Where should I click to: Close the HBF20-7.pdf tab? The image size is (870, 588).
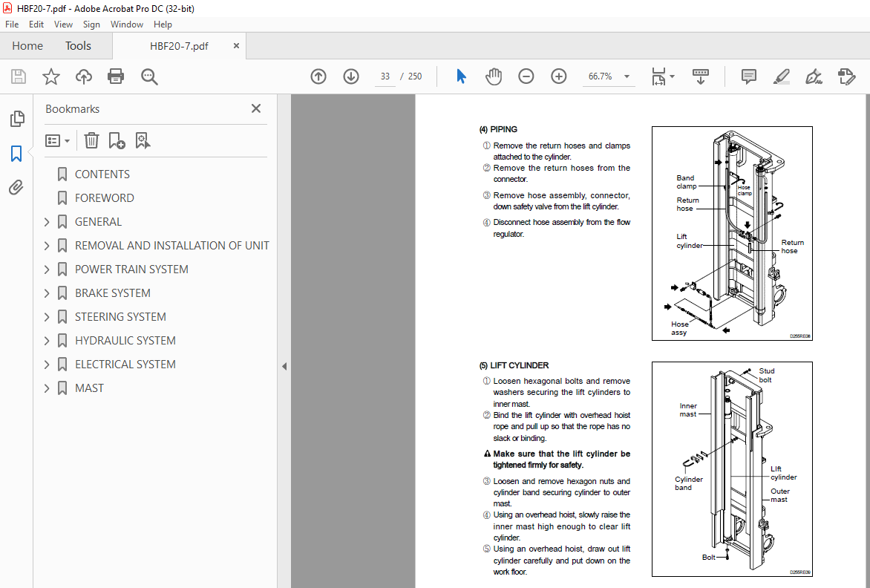pyautogui.click(x=236, y=46)
